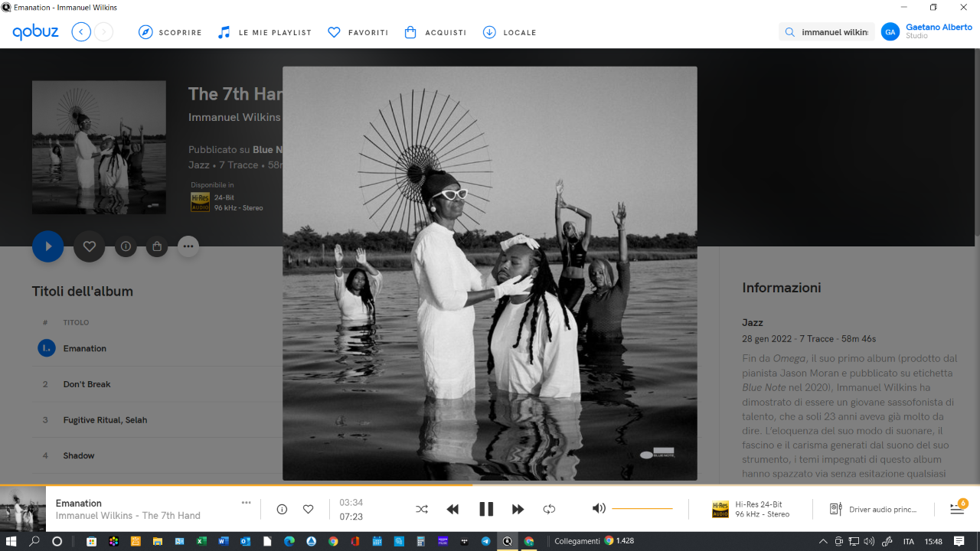Open the Acquisti section
Image resolution: width=980 pixels, height=551 pixels.
click(435, 32)
